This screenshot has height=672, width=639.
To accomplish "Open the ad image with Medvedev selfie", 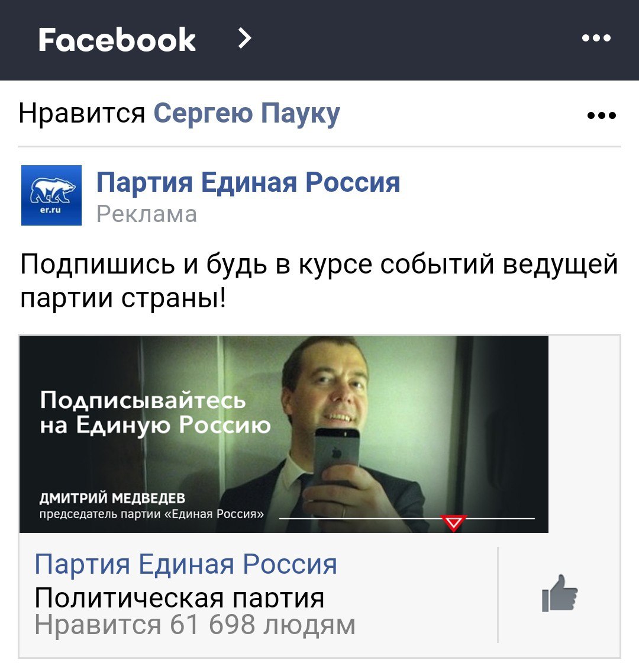I will [x=283, y=434].
